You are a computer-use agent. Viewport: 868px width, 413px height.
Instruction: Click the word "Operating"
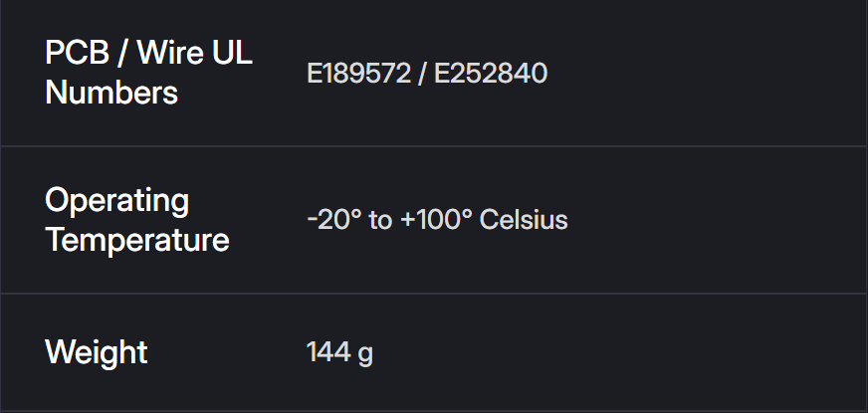point(116,200)
